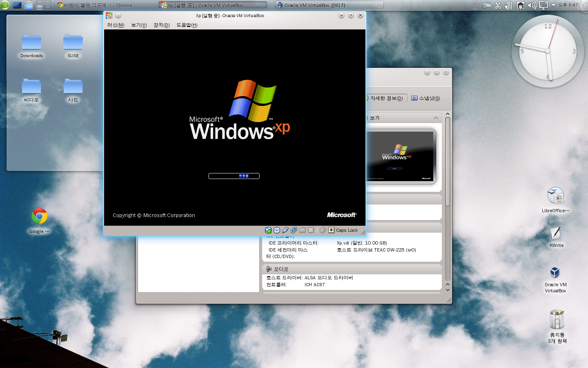This screenshot has width=588, height=368.
Task: Click the USB devices status icon
Action: 285,230
